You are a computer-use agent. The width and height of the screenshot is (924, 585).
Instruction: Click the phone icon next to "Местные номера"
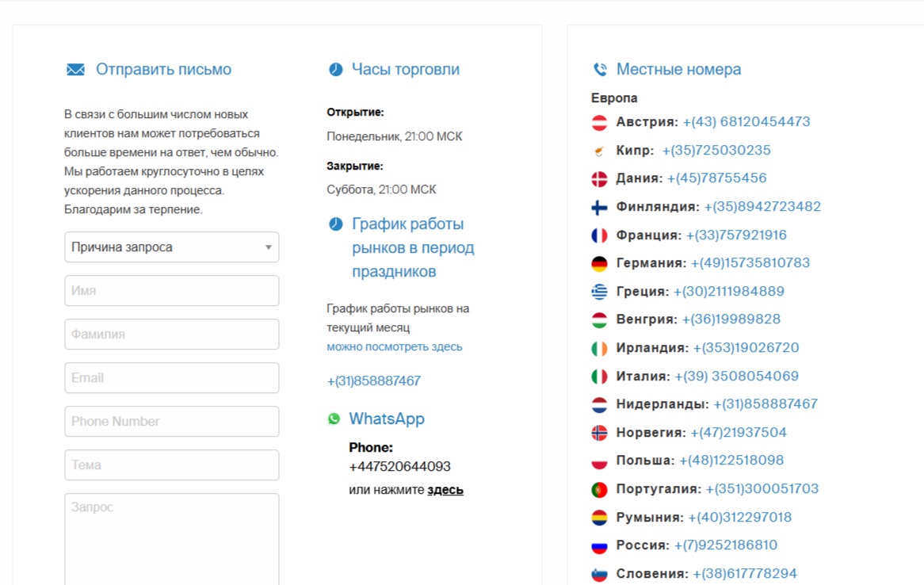point(601,69)
